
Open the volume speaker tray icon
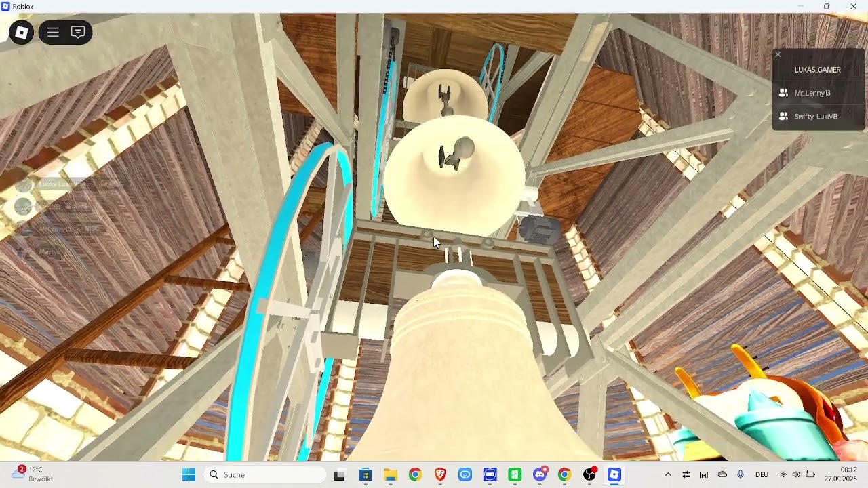796,475
